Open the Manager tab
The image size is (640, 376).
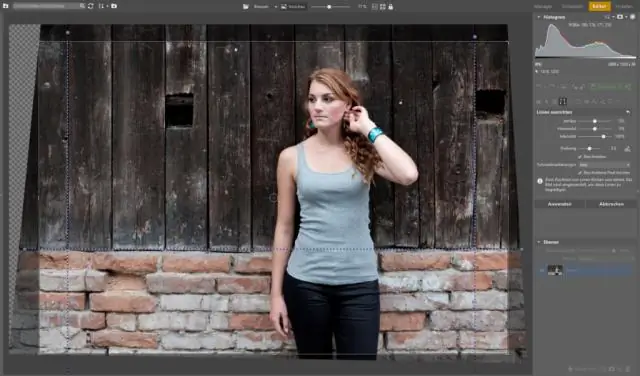pyautogui.click(x=543, y=6)
